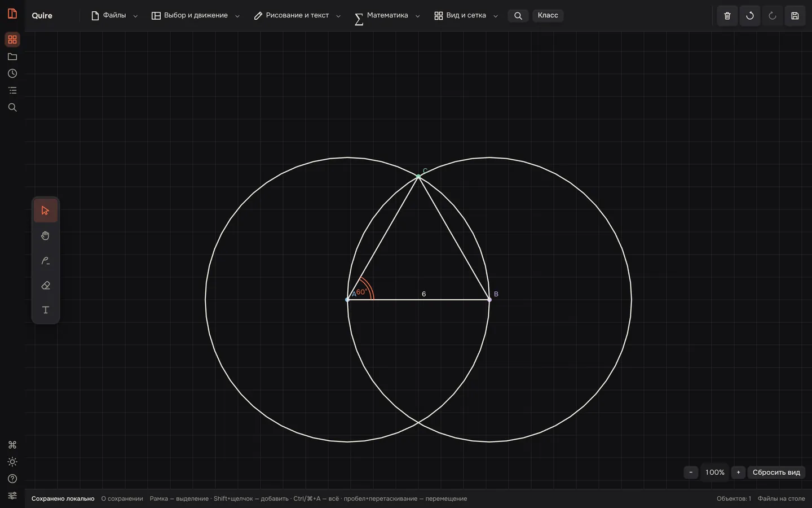The image size is (812, 508).
Task: Click the trash delete icon
Action: pyautogui.click(x=727, y=16)
